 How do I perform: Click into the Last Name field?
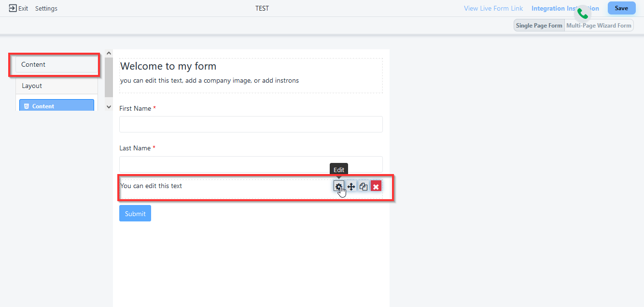click(x=251, y=164)
